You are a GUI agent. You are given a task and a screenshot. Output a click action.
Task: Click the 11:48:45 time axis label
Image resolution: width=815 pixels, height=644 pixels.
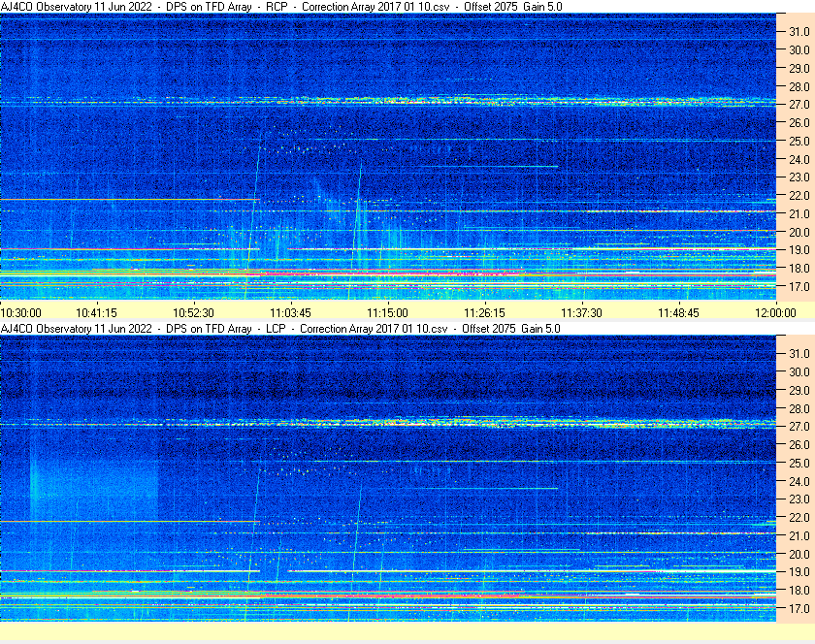click(679, 313)
